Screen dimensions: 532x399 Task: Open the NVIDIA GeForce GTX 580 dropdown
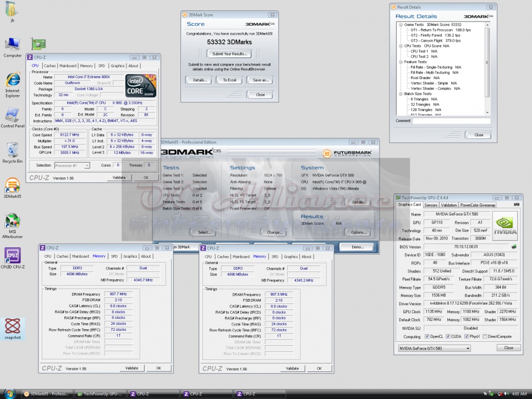434,348
